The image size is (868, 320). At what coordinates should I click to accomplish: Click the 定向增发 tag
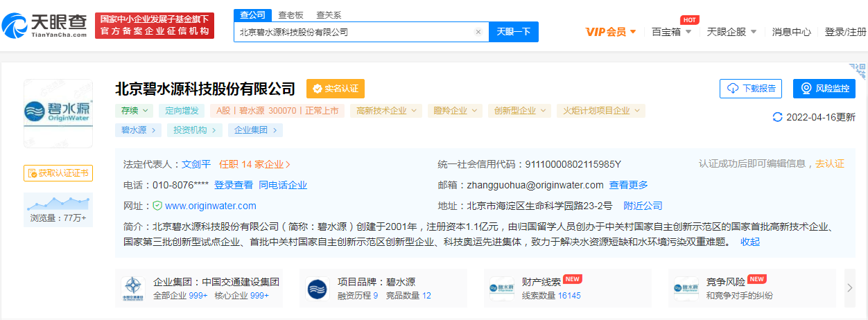[182, 110]
